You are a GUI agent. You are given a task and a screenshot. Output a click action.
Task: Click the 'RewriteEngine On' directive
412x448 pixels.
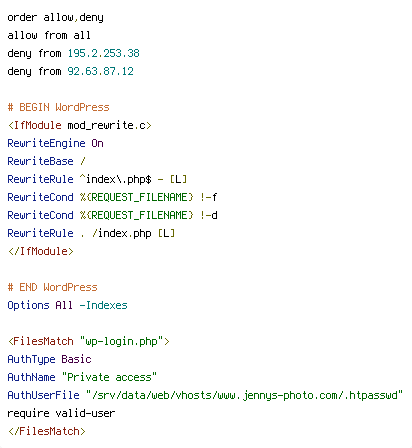click(55, 143)
